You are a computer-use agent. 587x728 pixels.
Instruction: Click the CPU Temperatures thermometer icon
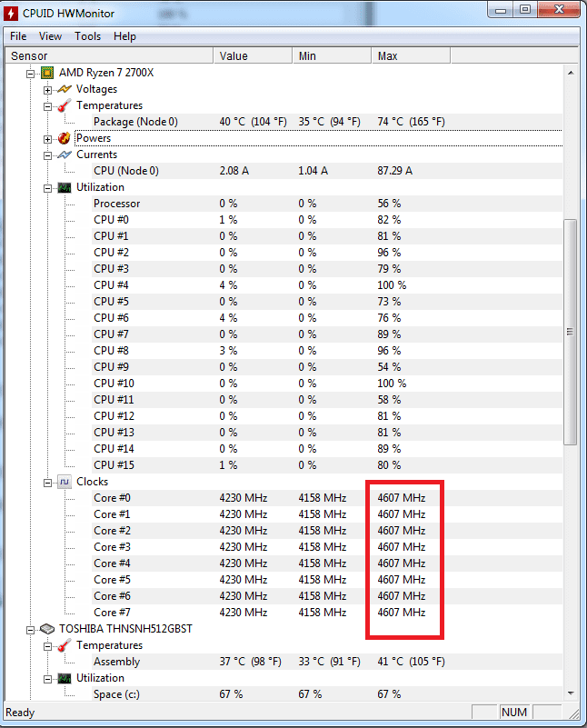(64, 105)
